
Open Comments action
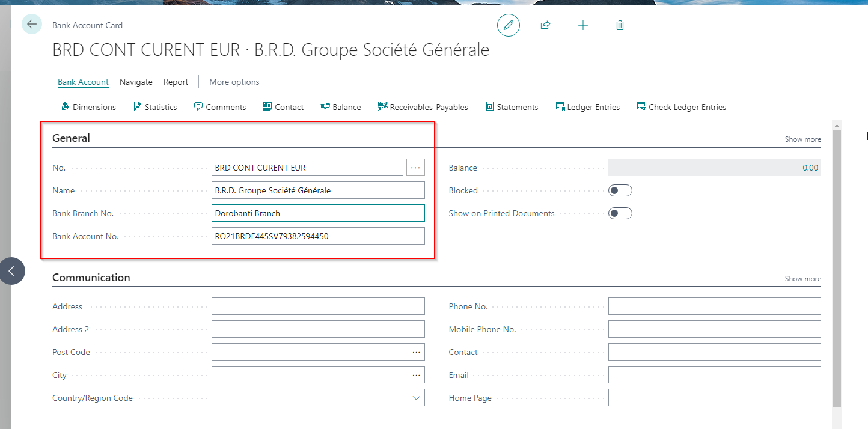[220, 107]
